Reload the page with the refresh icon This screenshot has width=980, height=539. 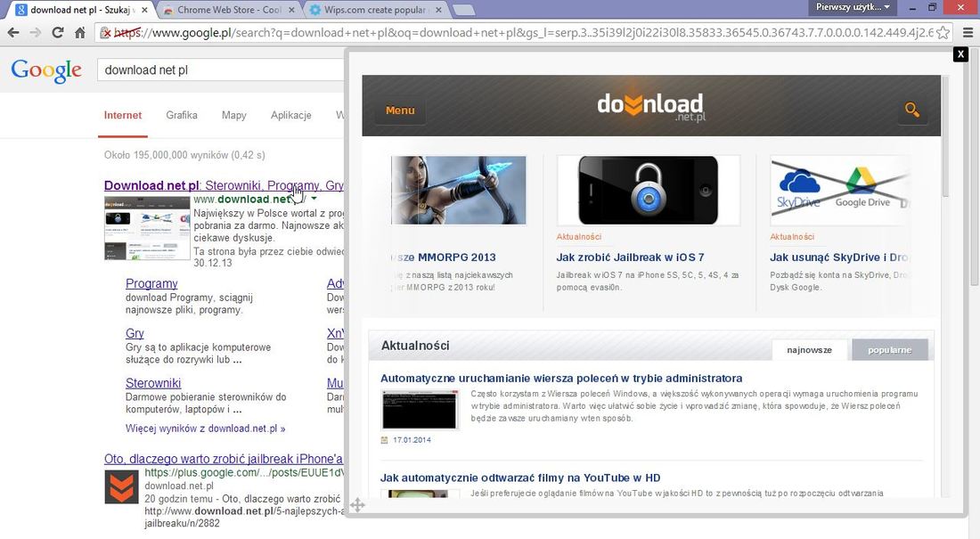58,32
